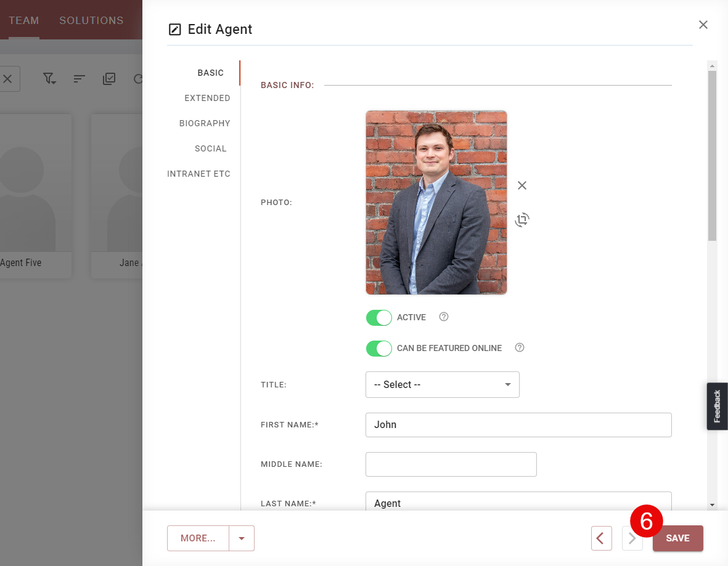Viewport: 728px width, 566px height.
Task: Toggle the CAN BE FEATURED ONLINE switch
Action: (379, 349)
